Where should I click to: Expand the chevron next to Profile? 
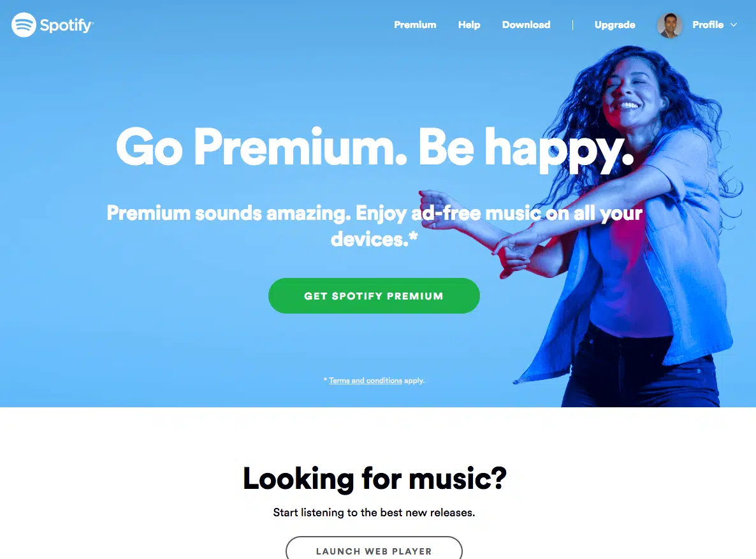pyautogui.click(x=733, y=25)
